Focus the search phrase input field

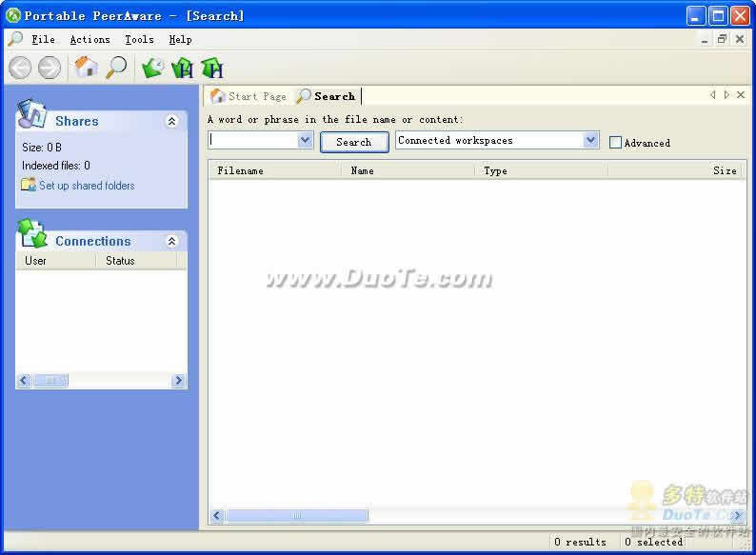pyautogui.click(x=253, y=140)
